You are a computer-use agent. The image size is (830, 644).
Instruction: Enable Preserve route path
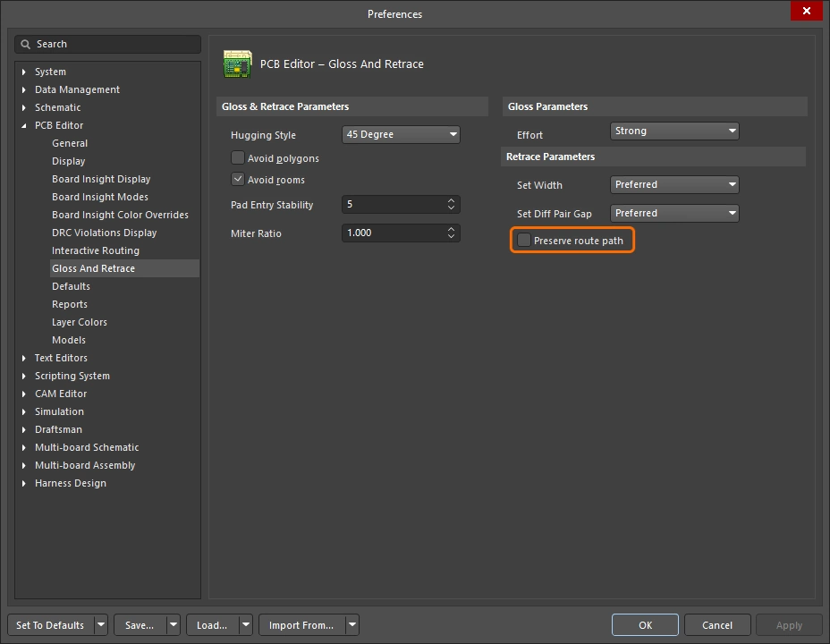tap(523, 240)
